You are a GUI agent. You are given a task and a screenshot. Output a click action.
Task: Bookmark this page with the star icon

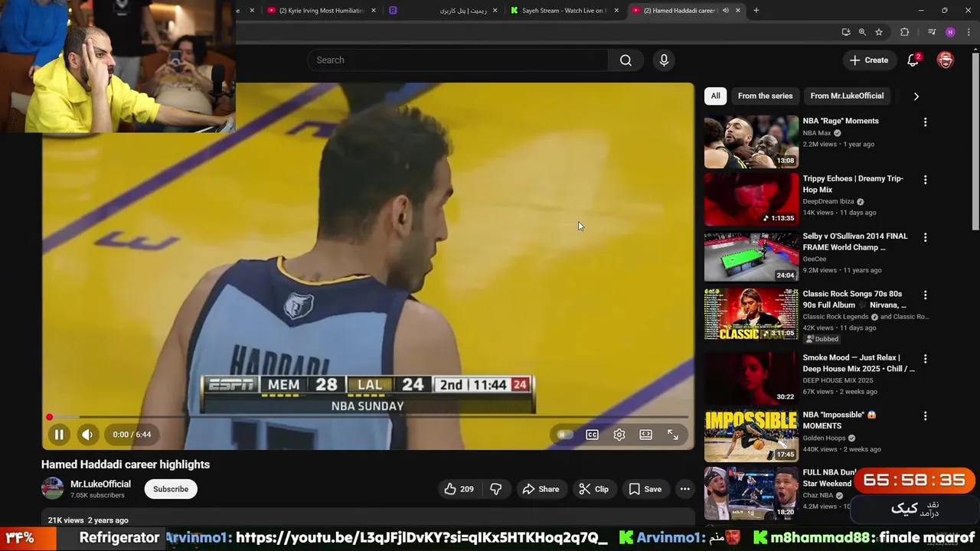click(879, 32)
